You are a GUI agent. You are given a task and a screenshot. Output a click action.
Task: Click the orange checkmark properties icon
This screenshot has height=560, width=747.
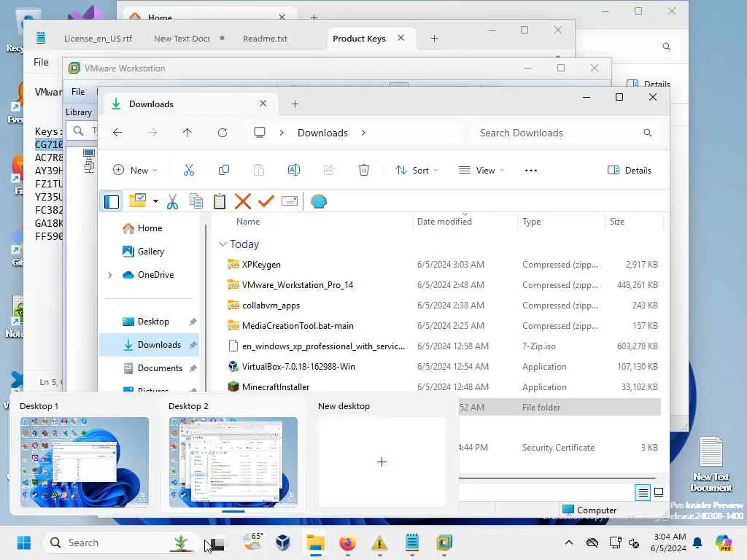(x=266, y=201)
